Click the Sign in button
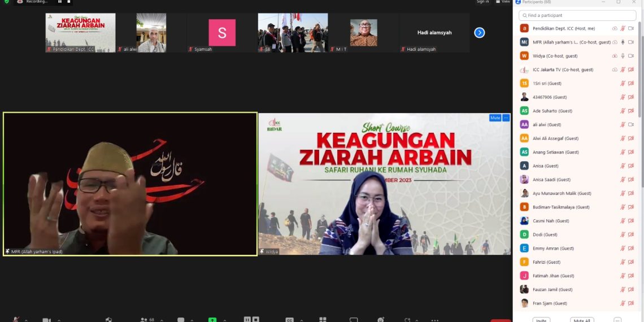This screenshot has width=644, height=322. [x=482, y=2]
